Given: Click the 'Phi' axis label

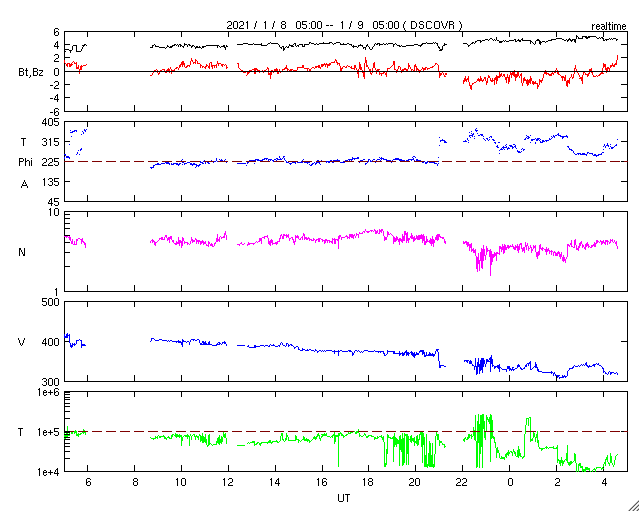Looking at the screenshot, I should point(25,163).
